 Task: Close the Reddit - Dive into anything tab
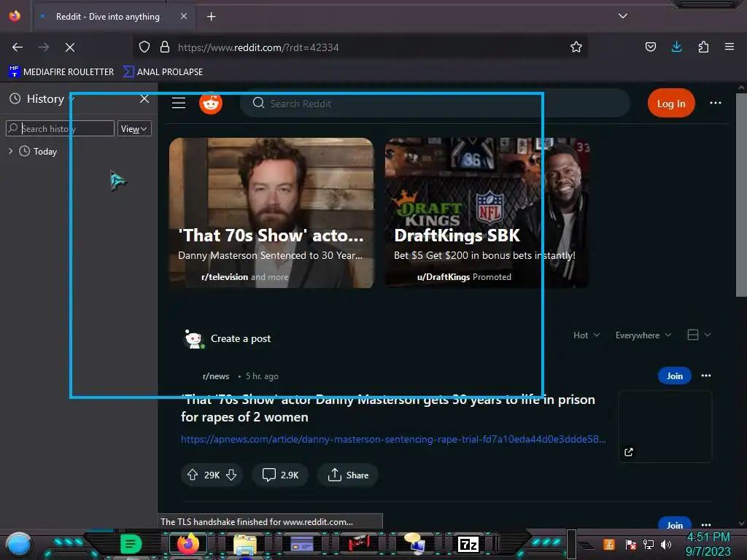(x=184, y=16)
